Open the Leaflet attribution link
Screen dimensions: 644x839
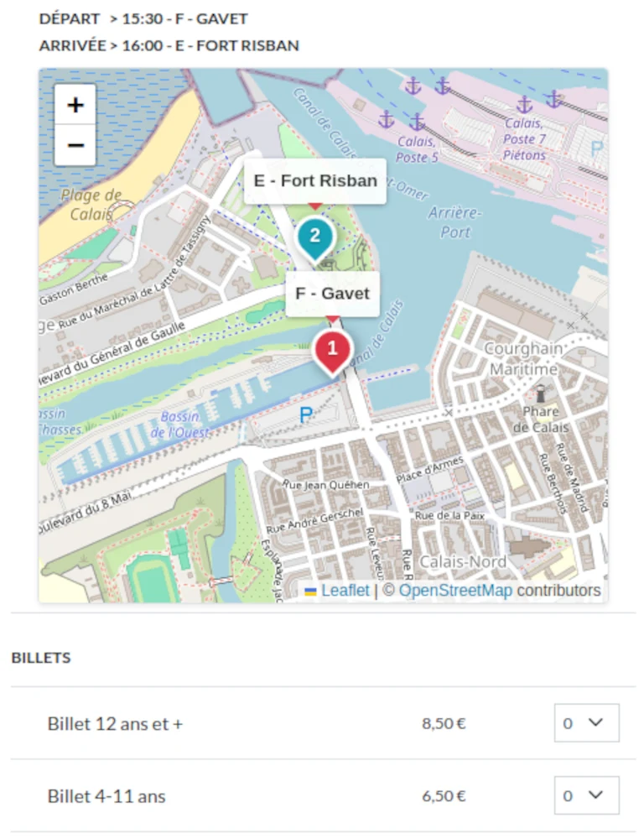(x=345, y=591)
